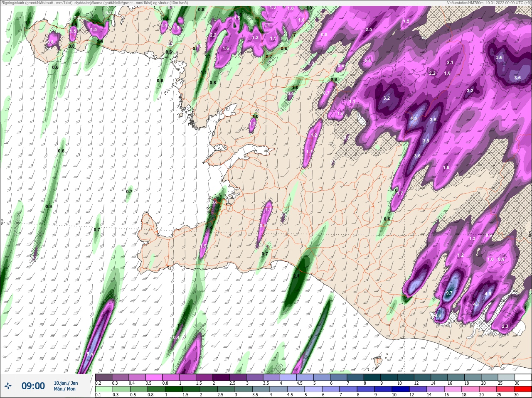This screenshot has width=532, height=398.
Task: Select the palest green first swatch of rain legend
Action: point(104,389)
